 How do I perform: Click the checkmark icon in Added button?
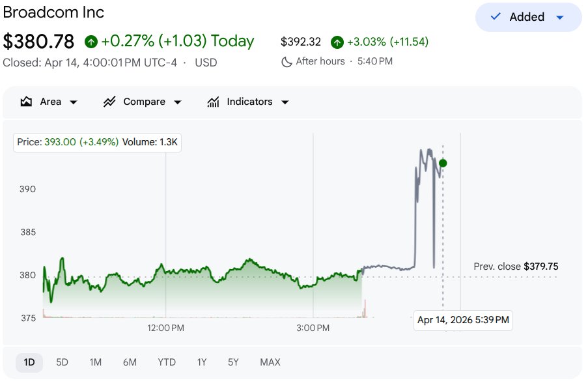[x=496, y=16]
